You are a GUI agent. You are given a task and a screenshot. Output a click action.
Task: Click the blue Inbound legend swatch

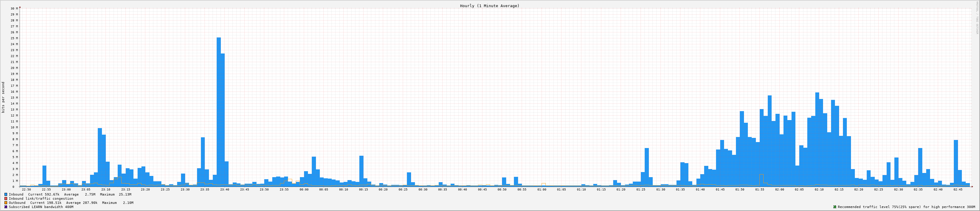click(x=6, y=194)
